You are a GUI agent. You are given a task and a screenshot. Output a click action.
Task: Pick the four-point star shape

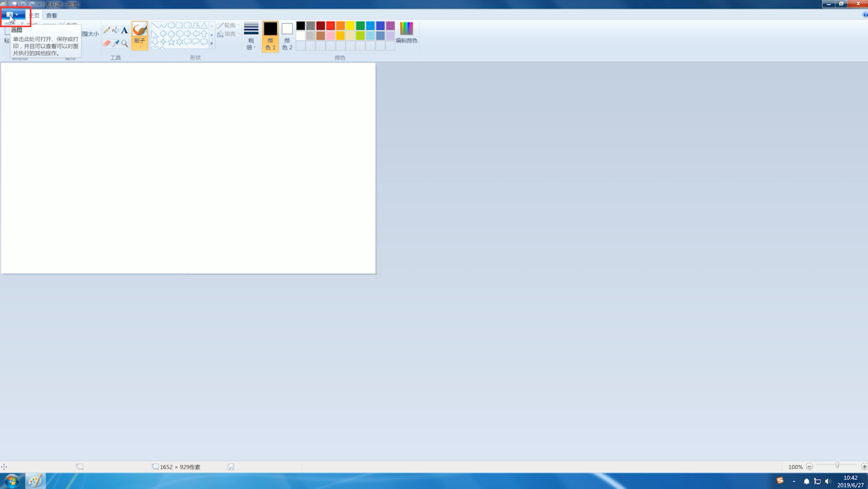pyautogui.click(x=163, y=42)
